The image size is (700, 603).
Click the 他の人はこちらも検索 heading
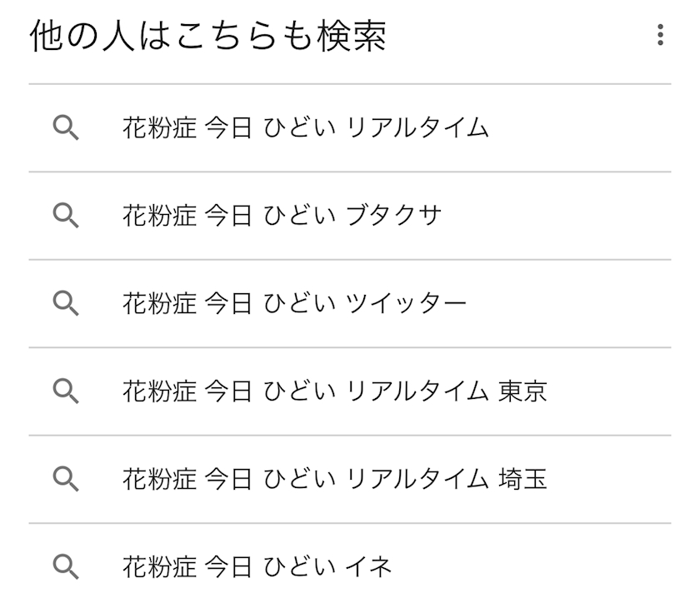(207, 37)
